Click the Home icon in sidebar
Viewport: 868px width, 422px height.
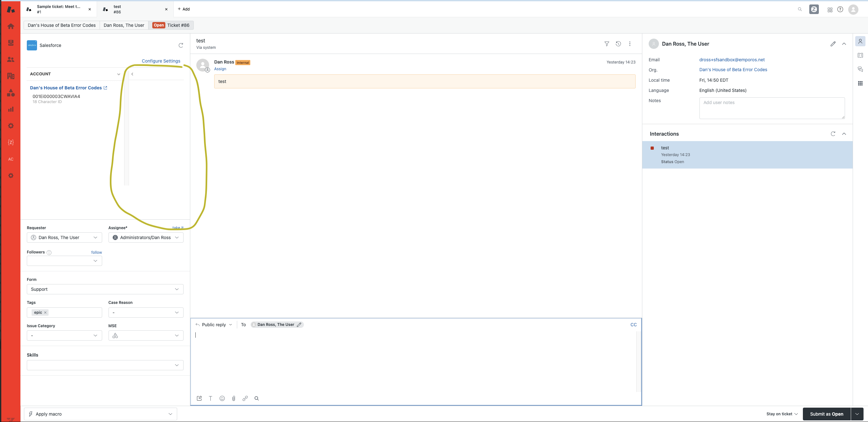tap(11, 26)
